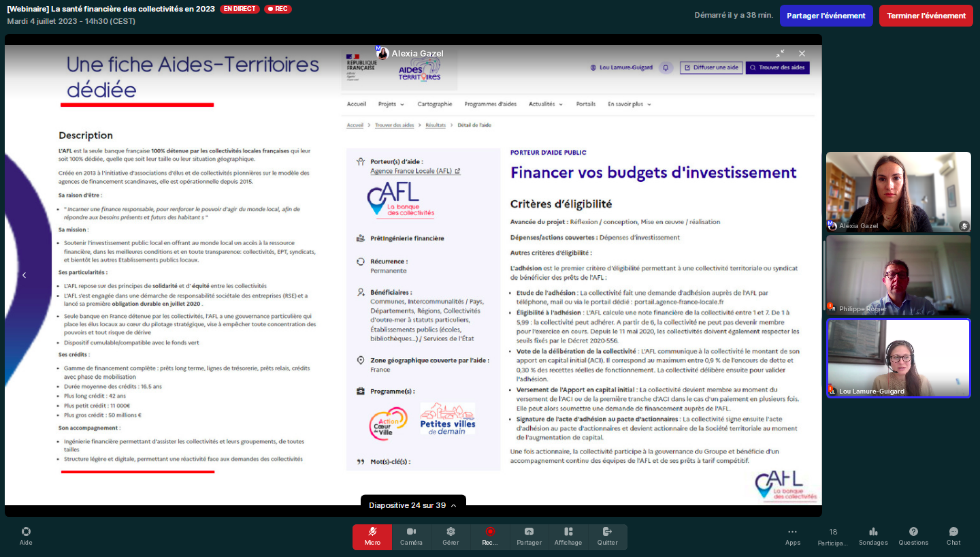Follow the Agence France Locale (AFL) link

click(x=415, y=171)
